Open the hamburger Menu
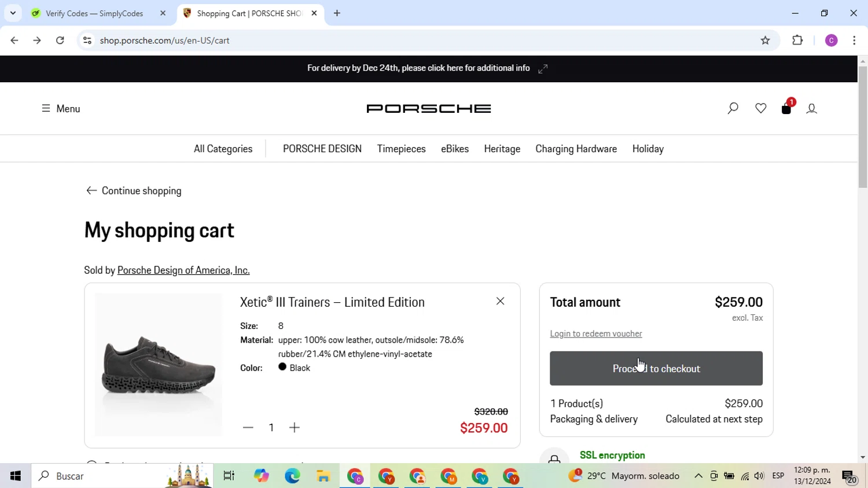The image size is (868, 488). point(61,108)
